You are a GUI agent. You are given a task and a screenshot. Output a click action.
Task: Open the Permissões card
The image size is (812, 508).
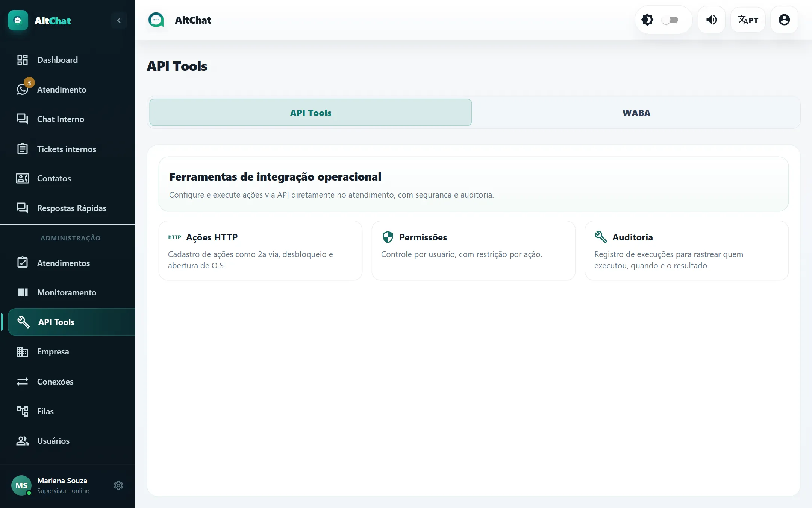473,251
